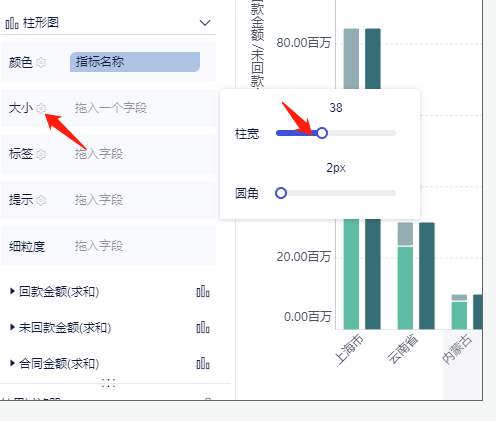Click the 细粒度 label
The height and width of the screenshot is (425, 496).
click(x=27, y=247)
